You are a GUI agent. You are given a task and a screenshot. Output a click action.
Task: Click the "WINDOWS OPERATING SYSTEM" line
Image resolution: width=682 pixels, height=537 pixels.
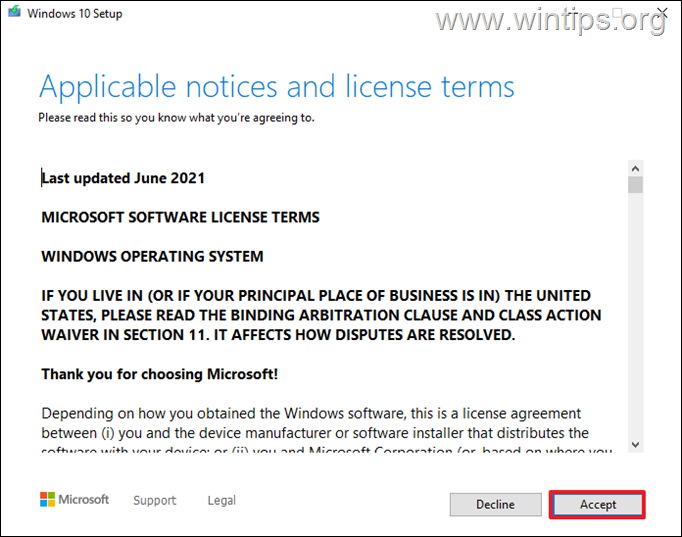pyautogui.click(x=152, y=256)
